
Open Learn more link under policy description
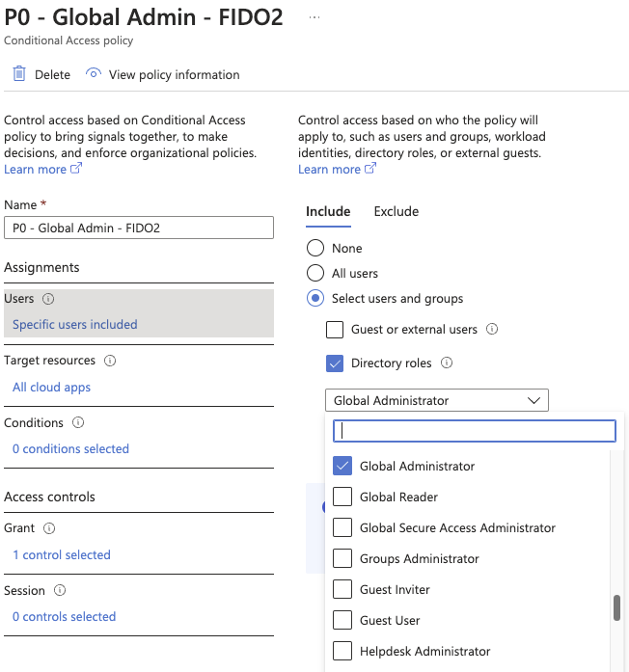[x=35, y=170]
